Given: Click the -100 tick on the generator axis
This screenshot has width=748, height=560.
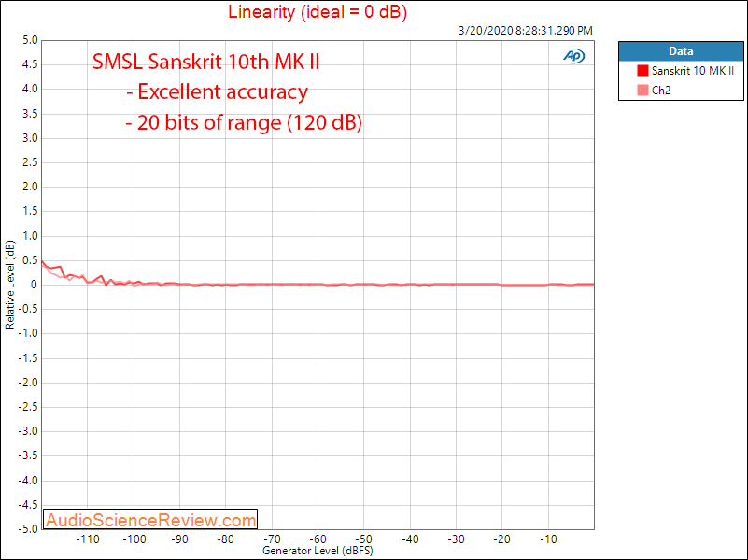Looking at the screenshot, I should [134, 539].
